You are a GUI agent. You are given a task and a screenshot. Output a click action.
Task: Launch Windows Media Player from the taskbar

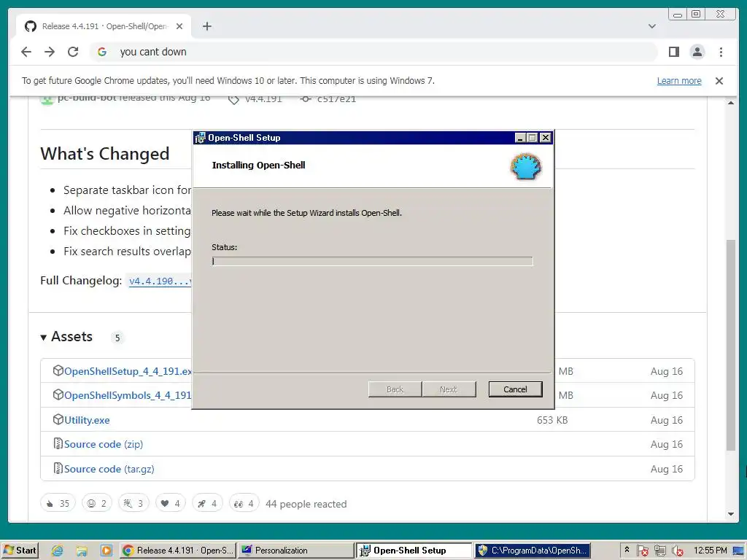tap(106, 551)
